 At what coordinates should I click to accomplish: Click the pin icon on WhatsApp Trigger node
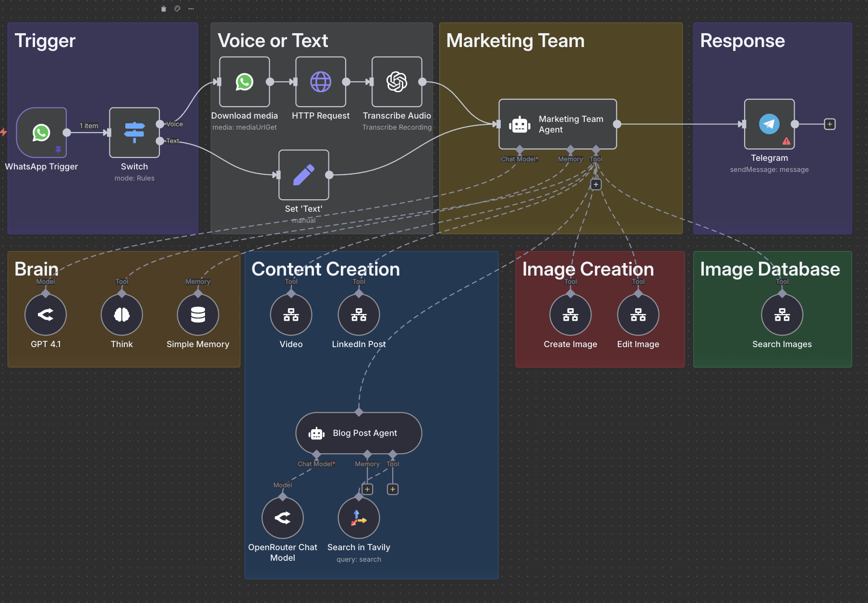tap(58, 149)
